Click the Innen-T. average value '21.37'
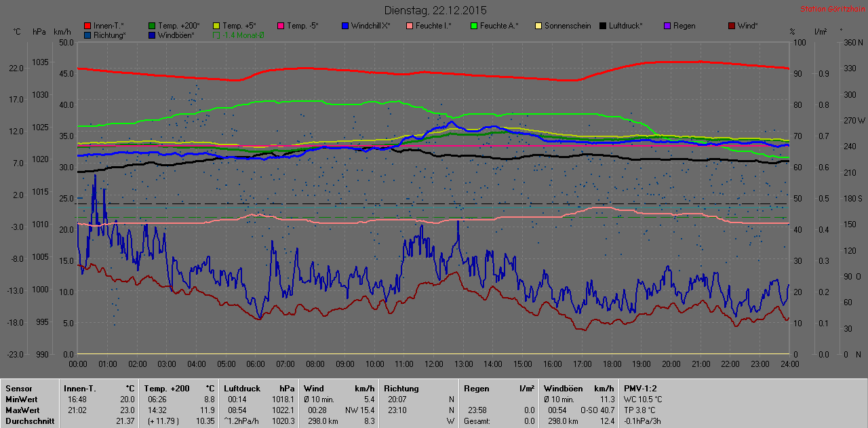This screenshot has height=428, width=868. tap(125, 421)
